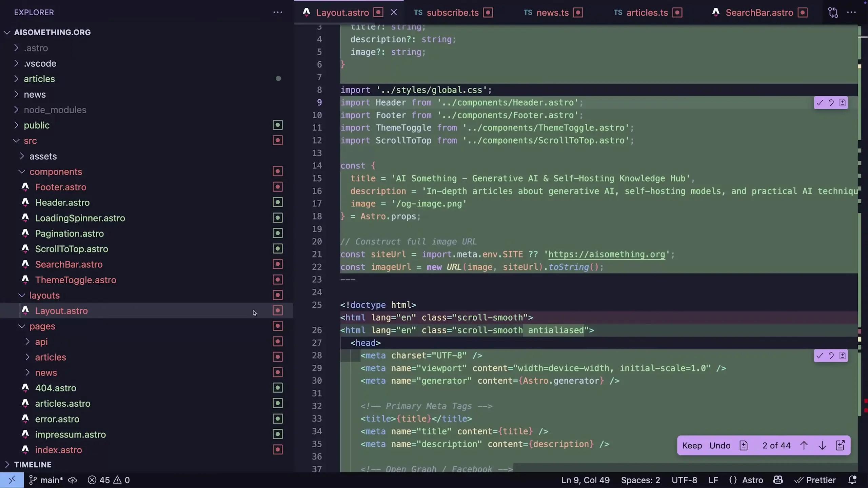868x488 pixels.
Task: Open editor more actions ellipsis menu
Action: coord(851,13)
